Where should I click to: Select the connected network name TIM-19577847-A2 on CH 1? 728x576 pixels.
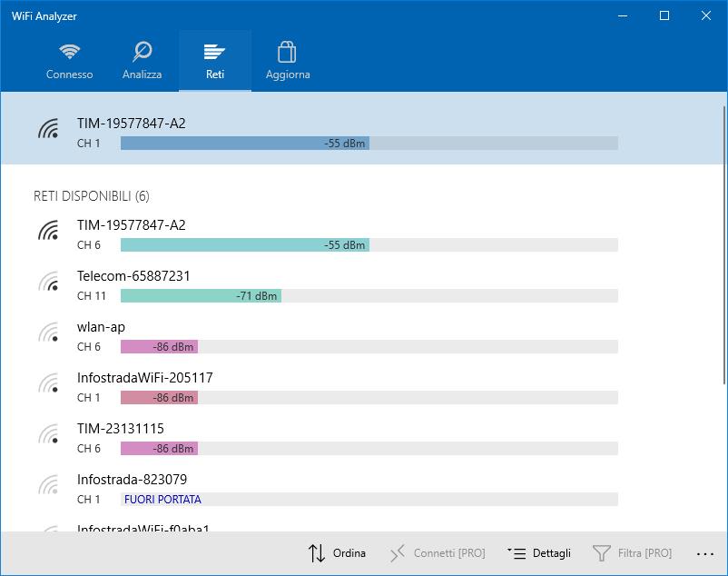coord(132,123)
